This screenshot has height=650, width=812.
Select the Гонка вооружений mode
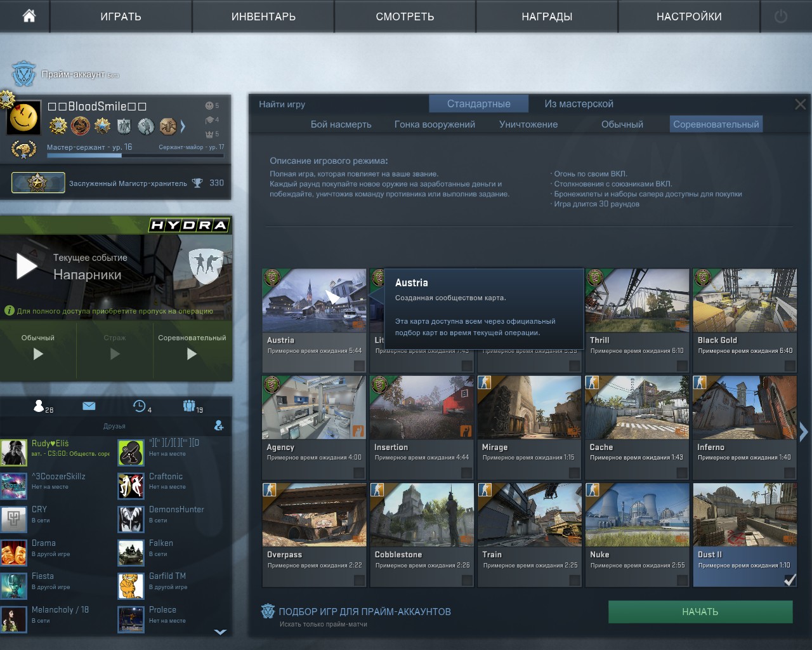click(435, 124)
